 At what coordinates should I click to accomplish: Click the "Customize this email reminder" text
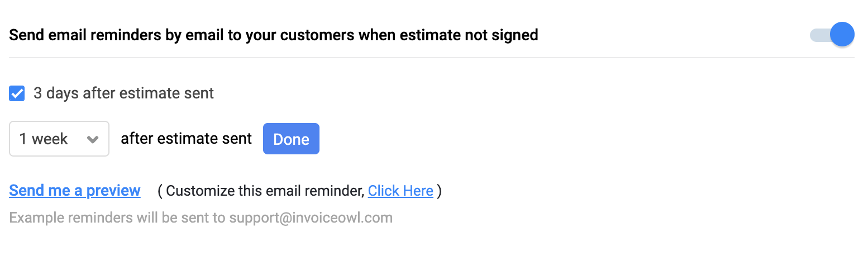pos(265,191)
